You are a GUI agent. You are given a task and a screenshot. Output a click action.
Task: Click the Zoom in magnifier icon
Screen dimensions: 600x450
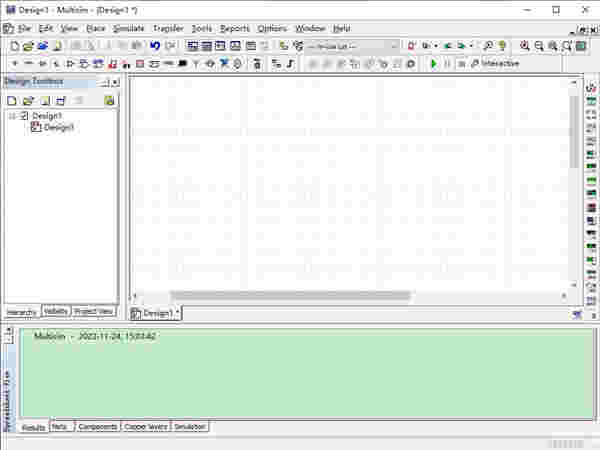tap(524, 46)
